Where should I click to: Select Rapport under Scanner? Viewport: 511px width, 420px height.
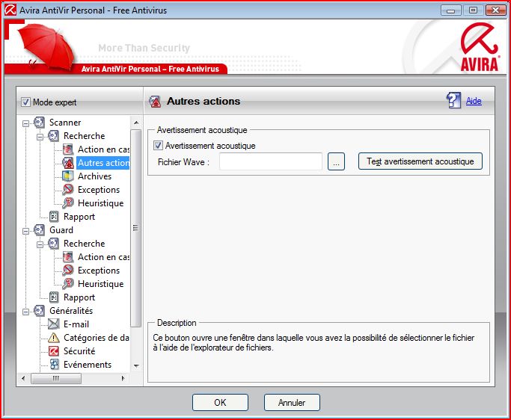pyautogui.click(x=79, y=217)
